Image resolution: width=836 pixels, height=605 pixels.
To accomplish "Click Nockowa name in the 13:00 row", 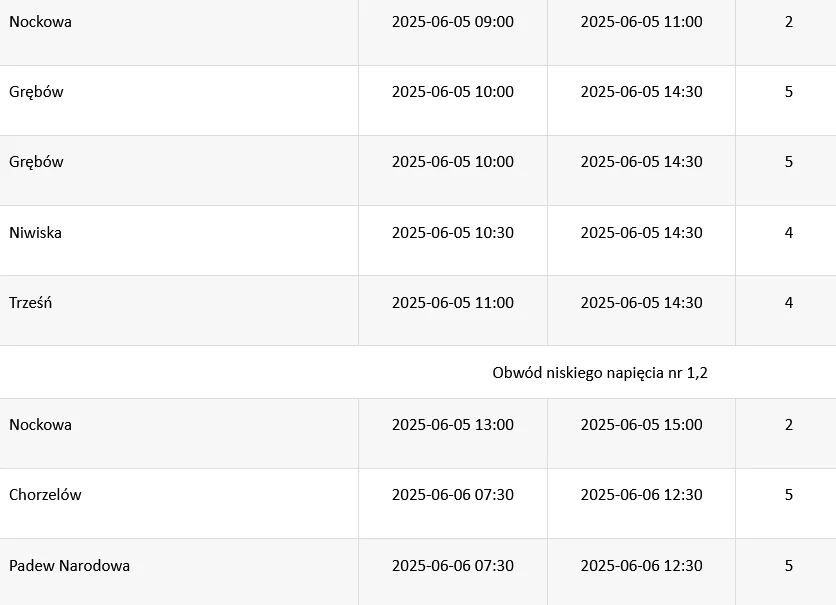I will [40, 425].
